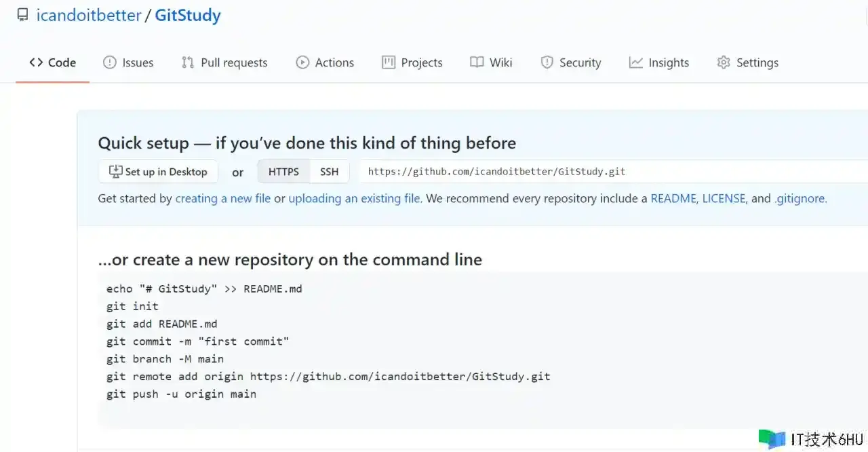
Task: Click the Wiki book icon
Action: click(x=477, y=62)
